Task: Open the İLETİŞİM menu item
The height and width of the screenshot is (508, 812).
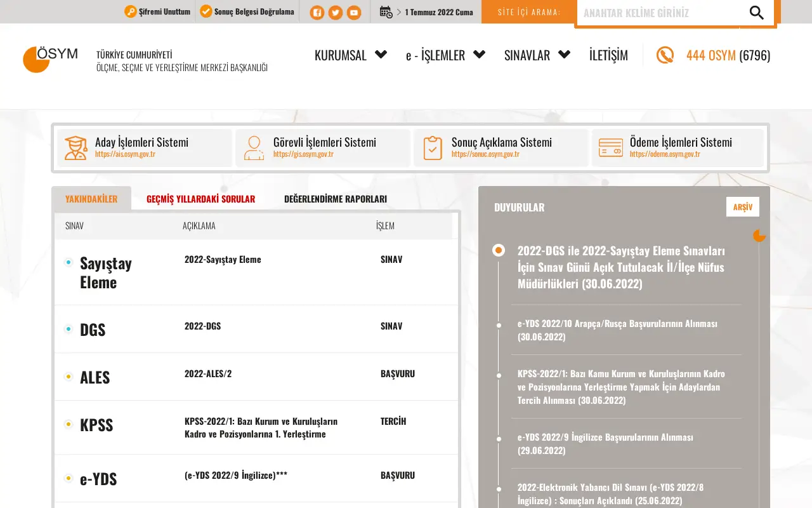Action: point(608,55)
